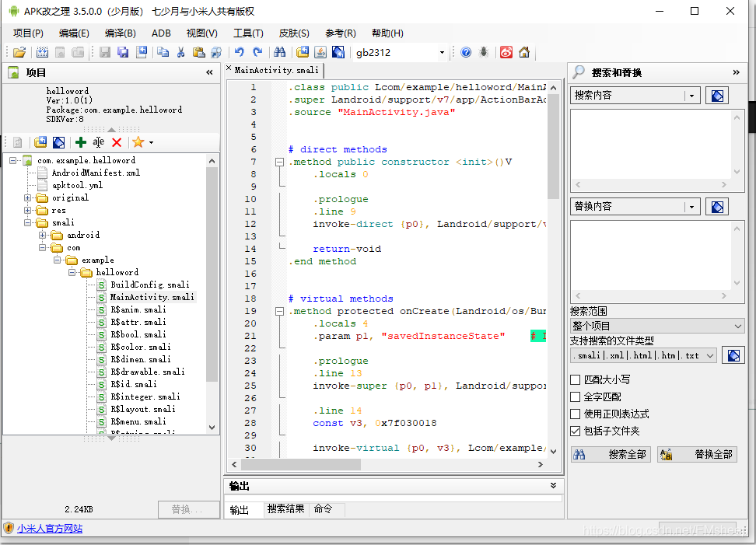Click the 替换全部 button
756x545 pixels.
[697, 454]
